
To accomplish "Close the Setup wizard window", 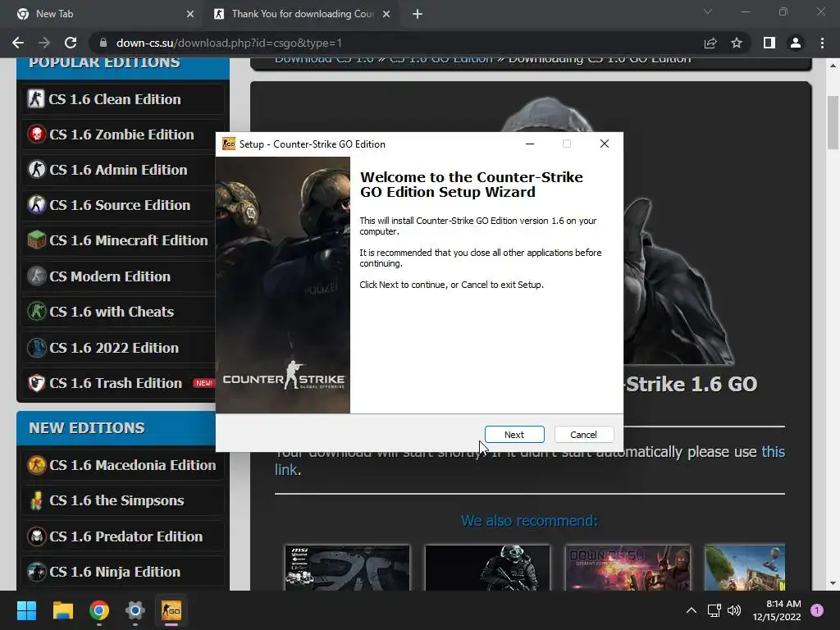I will coord(605,144).
